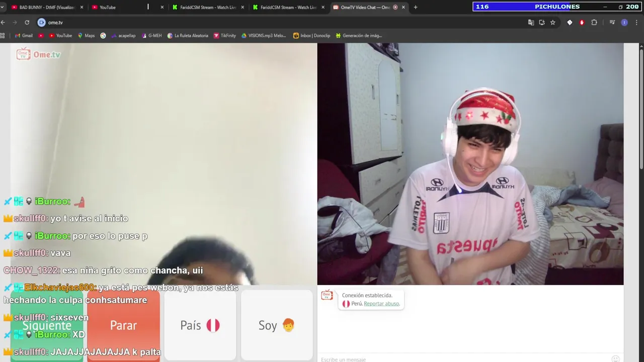Open the Chrome apps grid shortcut

tap(3, 36)
